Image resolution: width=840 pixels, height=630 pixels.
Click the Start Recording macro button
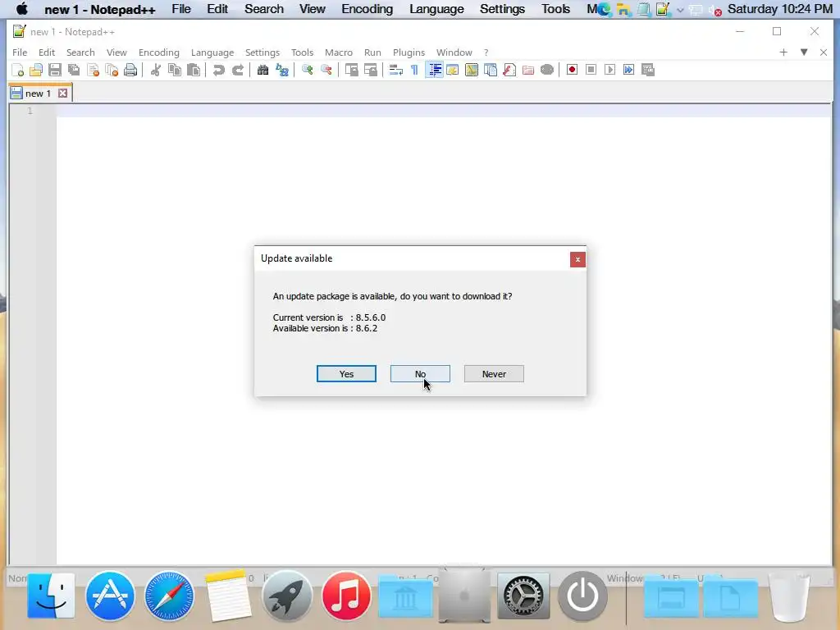[572, 70]
